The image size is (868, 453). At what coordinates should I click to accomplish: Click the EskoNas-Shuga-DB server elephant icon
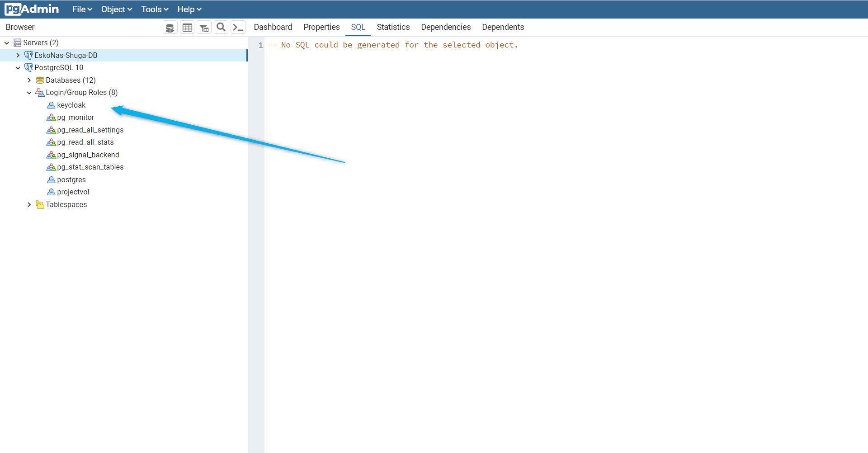click(x=28, y=55)
